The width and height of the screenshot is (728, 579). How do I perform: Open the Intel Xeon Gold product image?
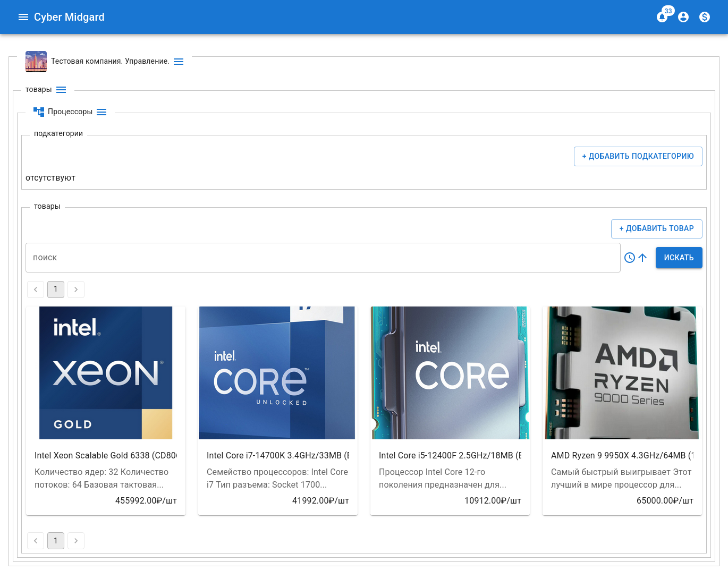point(106,373)
